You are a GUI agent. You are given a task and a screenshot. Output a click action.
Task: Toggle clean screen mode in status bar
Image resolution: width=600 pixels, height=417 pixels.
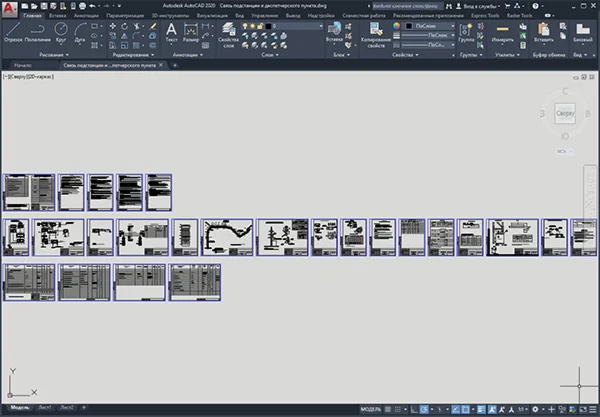point(583,409)
